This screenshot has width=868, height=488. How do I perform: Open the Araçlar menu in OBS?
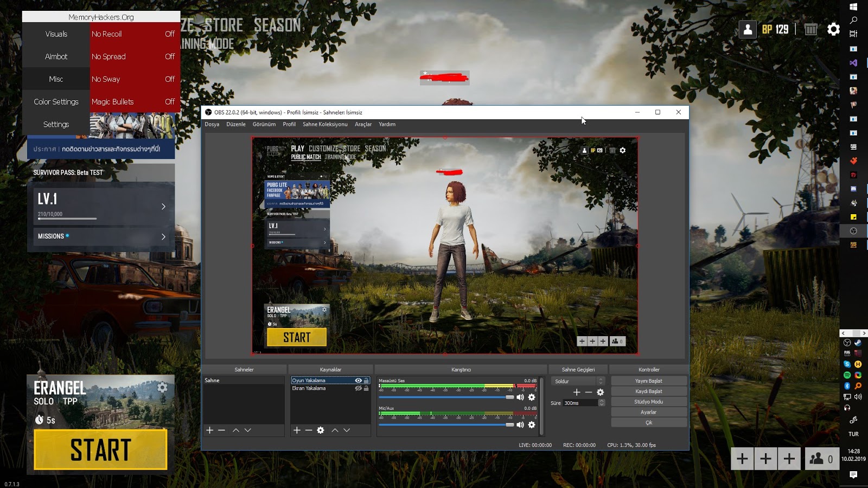click(x=363, y=124)
